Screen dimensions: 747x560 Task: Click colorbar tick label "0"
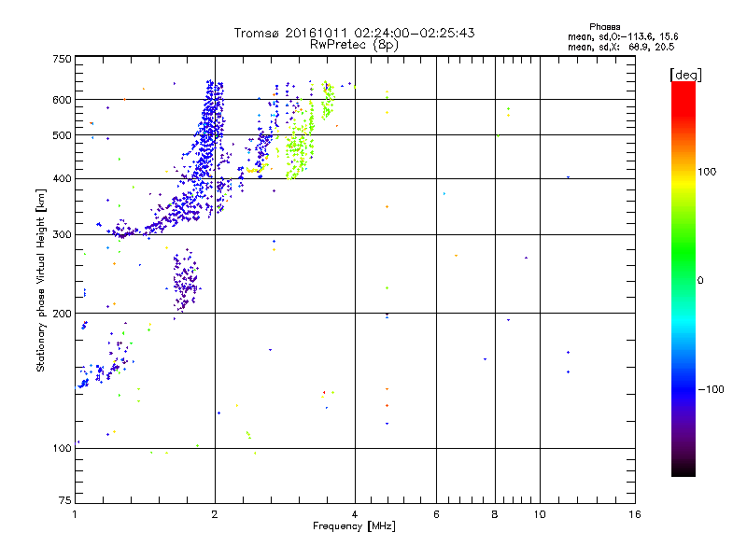coord(700,280)
